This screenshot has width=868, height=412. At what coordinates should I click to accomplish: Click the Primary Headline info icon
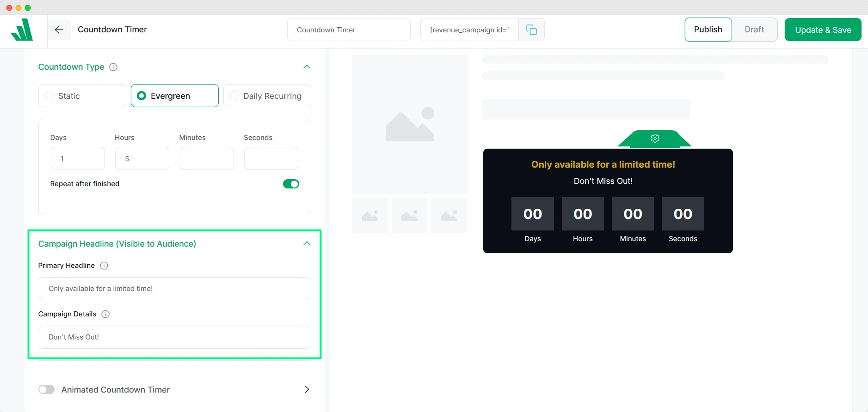click(104, 266)
